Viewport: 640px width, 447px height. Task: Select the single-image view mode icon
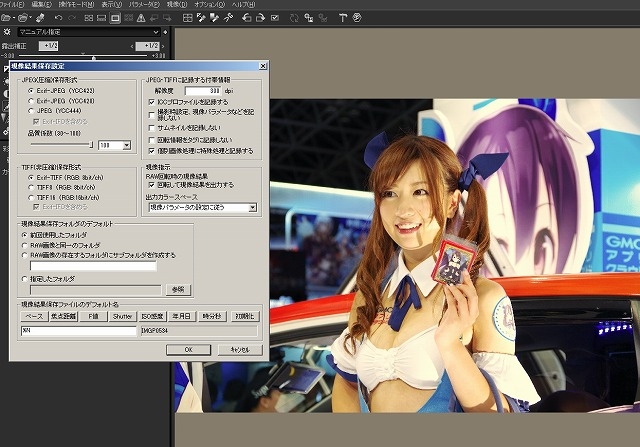point(114,18)
